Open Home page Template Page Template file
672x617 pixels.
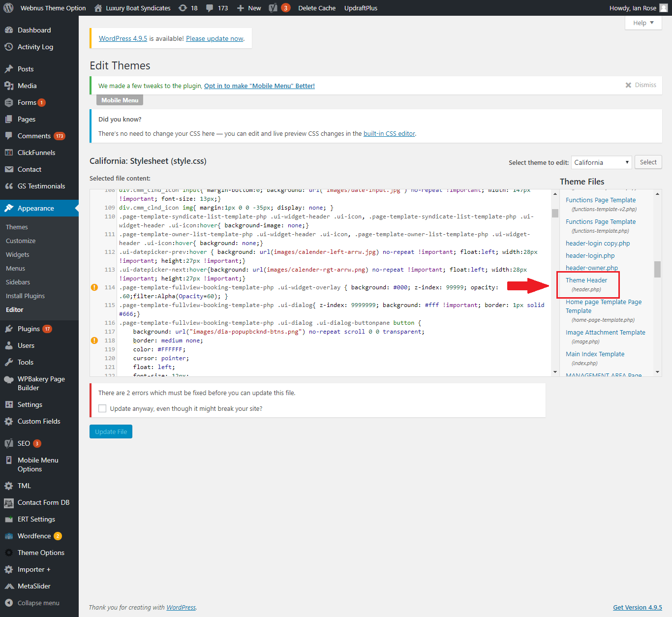(604, 310)
